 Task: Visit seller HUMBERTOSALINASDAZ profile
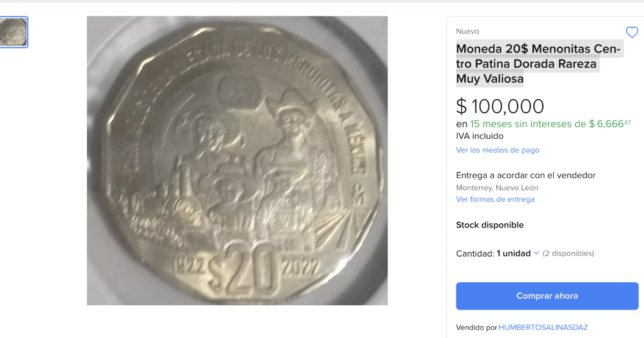(543, 327)
